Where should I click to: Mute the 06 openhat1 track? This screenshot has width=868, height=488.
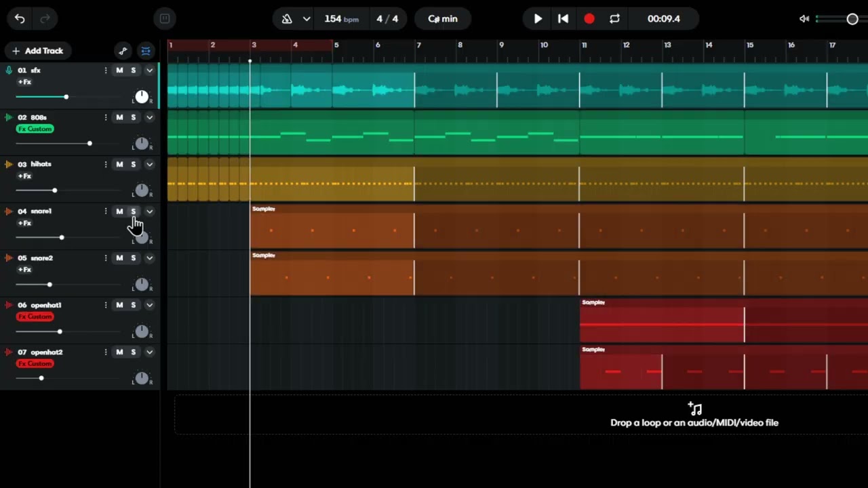119,305
